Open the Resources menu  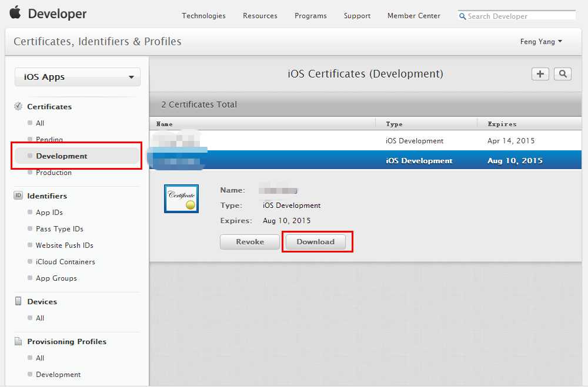tap(260, 16)
